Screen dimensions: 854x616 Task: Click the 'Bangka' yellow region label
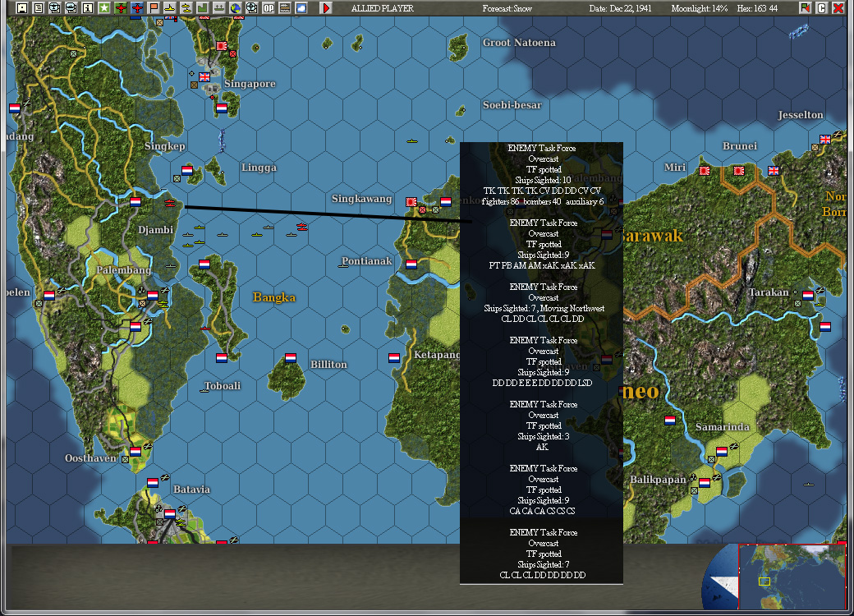[x=274, y=297]
